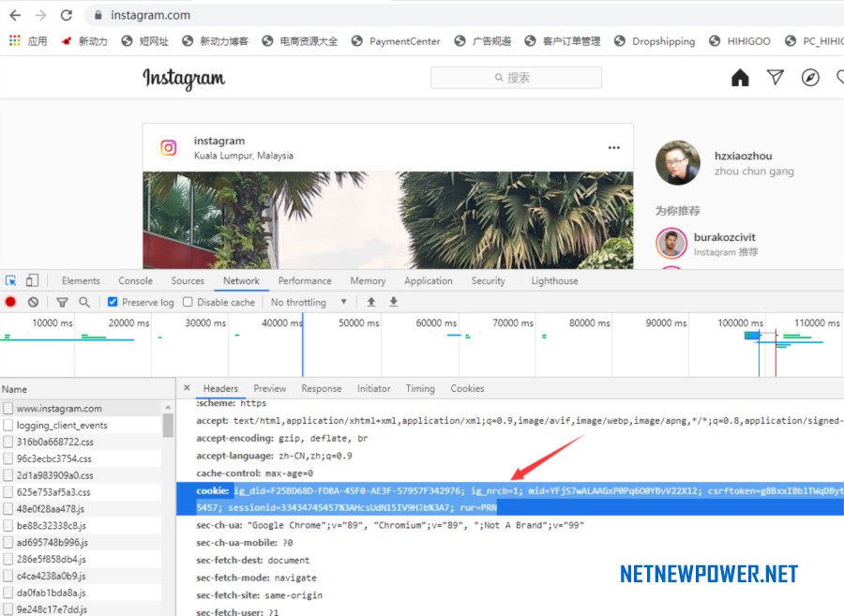This screenshot has width=844, height=616.
Task: Switch to the Console tab
Action: (x=136, y=281)
